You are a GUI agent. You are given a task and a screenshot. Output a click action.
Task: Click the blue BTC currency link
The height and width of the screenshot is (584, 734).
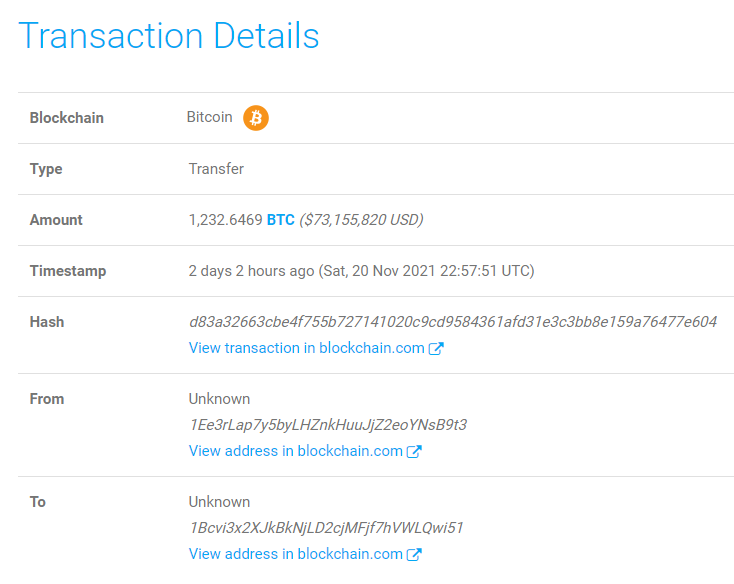coord(280,220)
